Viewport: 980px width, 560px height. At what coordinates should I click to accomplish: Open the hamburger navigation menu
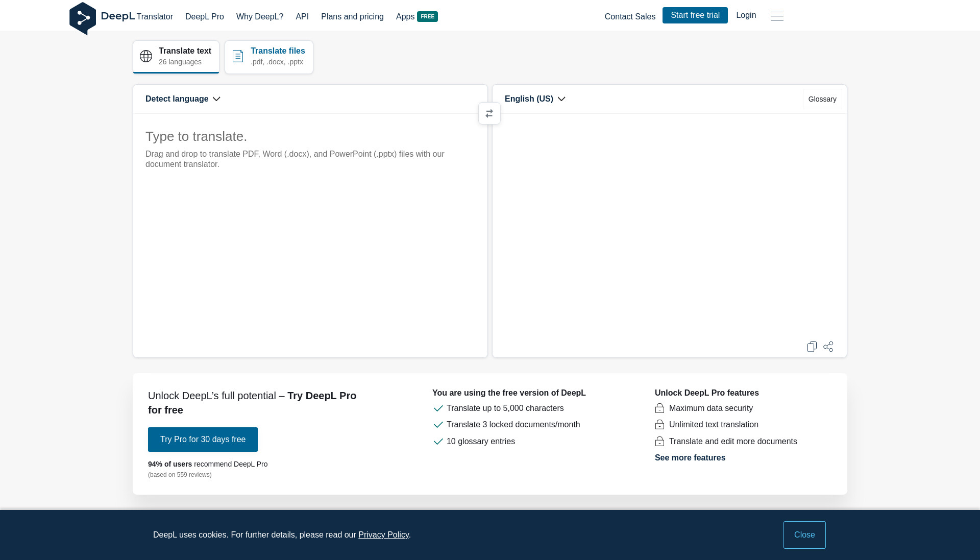777,16
